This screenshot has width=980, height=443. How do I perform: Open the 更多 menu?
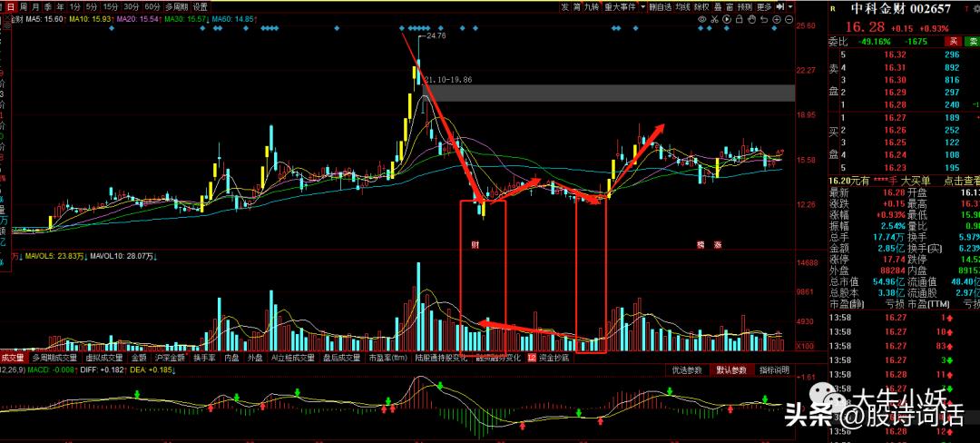(x=764, y=7)
